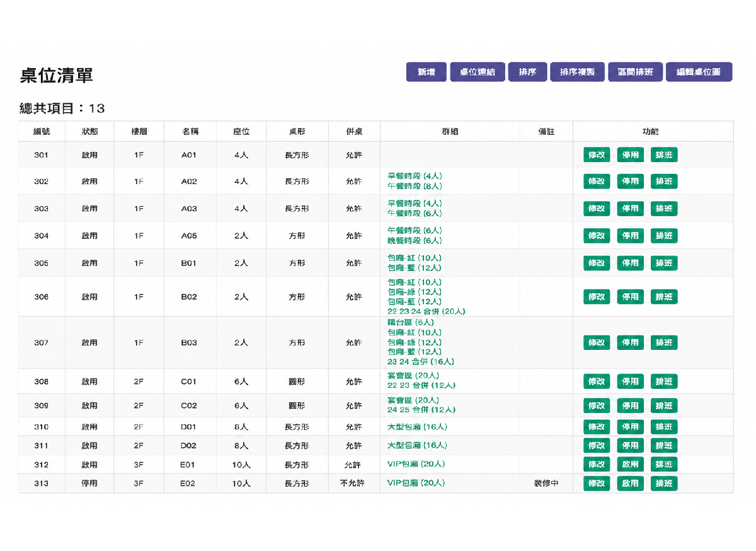
Task: Click 修改 on table A02 row
Action: 597,182
